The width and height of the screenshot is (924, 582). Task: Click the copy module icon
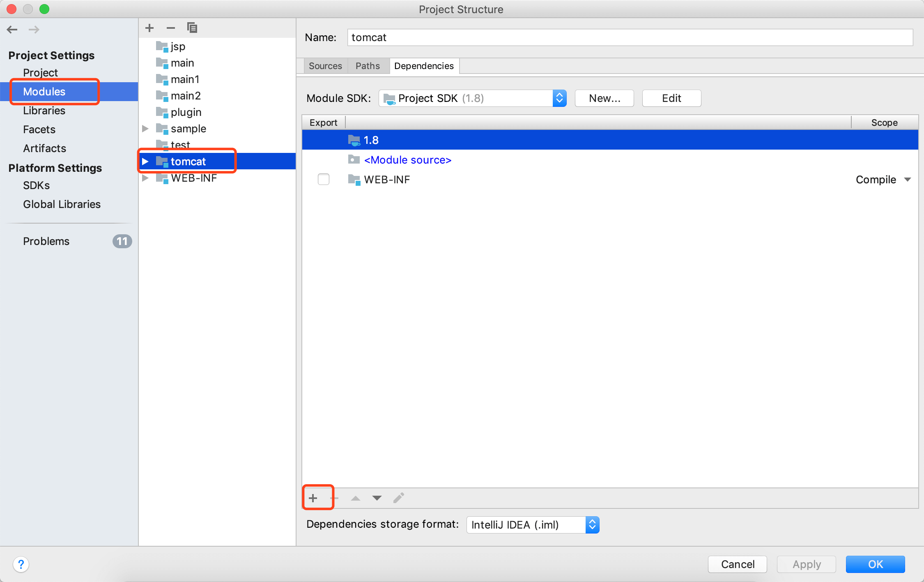(x=192, y=28)
